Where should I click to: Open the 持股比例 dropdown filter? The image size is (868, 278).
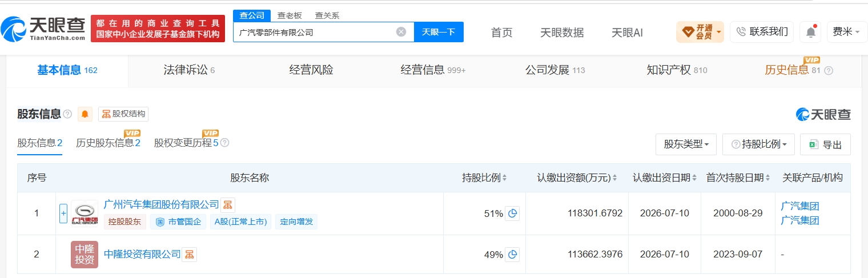tap(758, 144)
